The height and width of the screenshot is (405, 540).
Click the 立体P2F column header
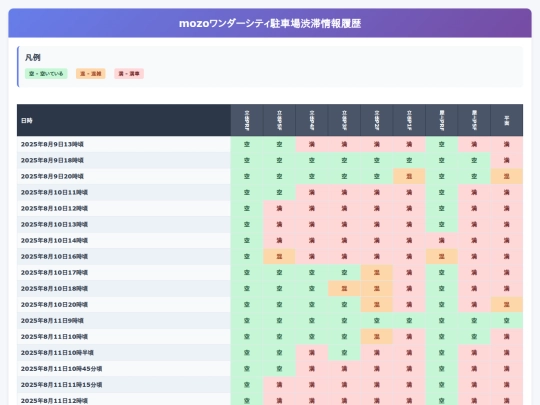(376, 120)
